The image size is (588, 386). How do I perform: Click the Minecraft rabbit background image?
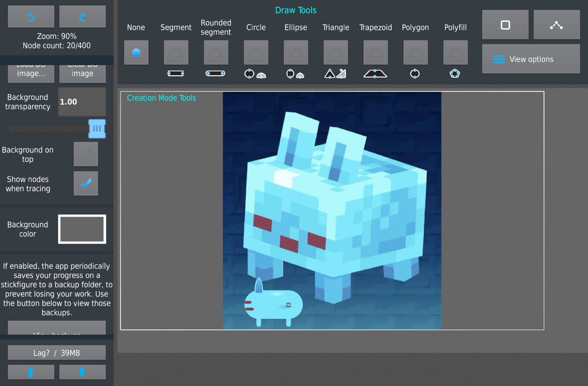point(332,211)
